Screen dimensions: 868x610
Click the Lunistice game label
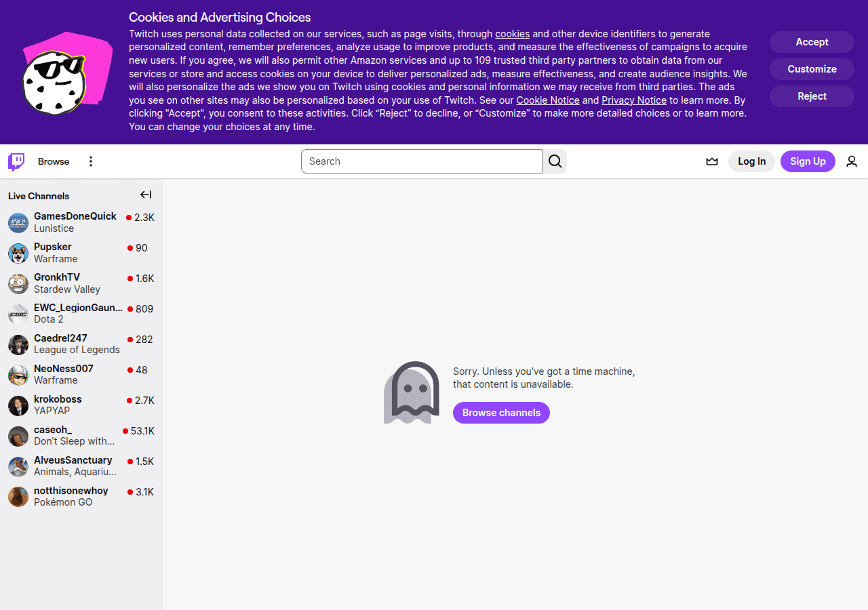coord(54,228)
